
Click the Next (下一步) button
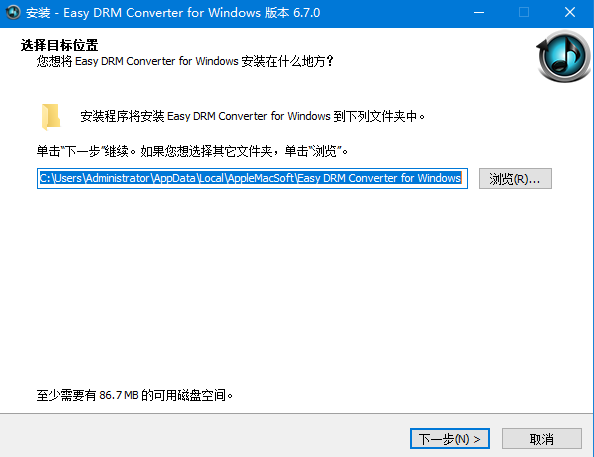pos(450,439)
